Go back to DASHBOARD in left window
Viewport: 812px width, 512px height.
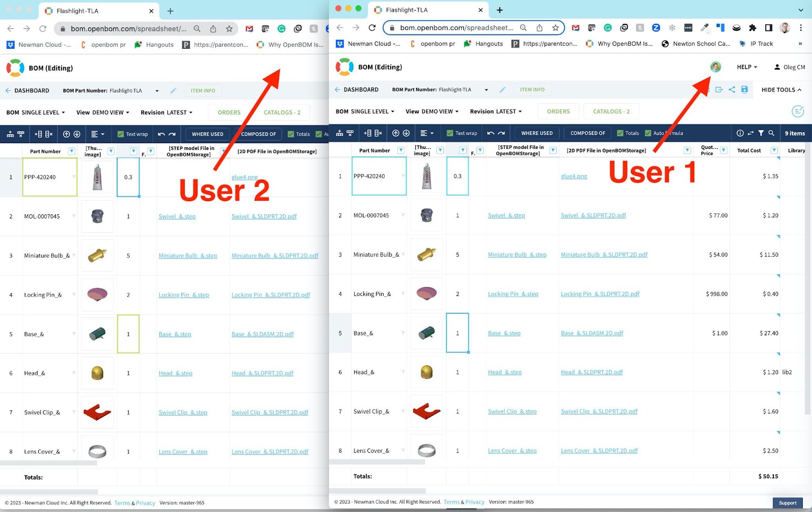(27, 90)
